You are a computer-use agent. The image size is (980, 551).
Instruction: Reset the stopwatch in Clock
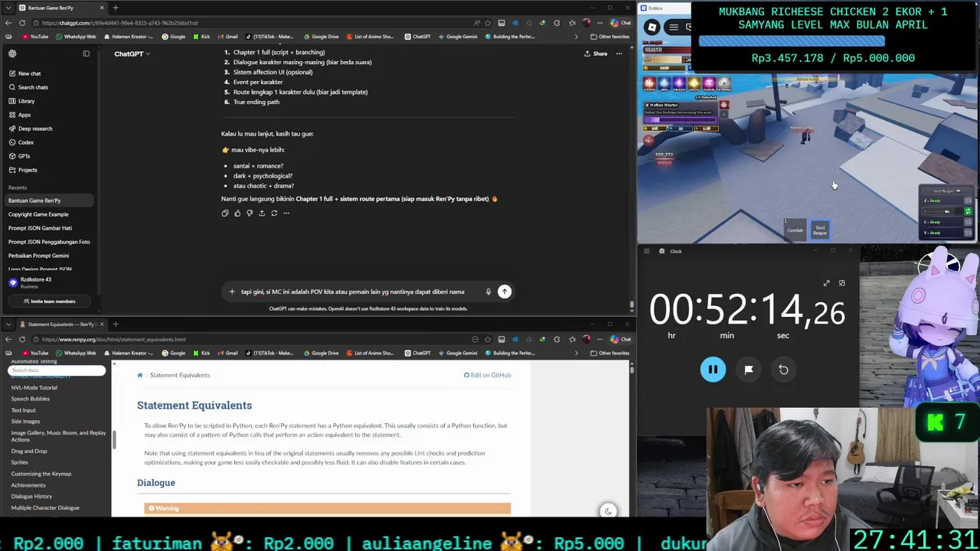tap(783, 370)
